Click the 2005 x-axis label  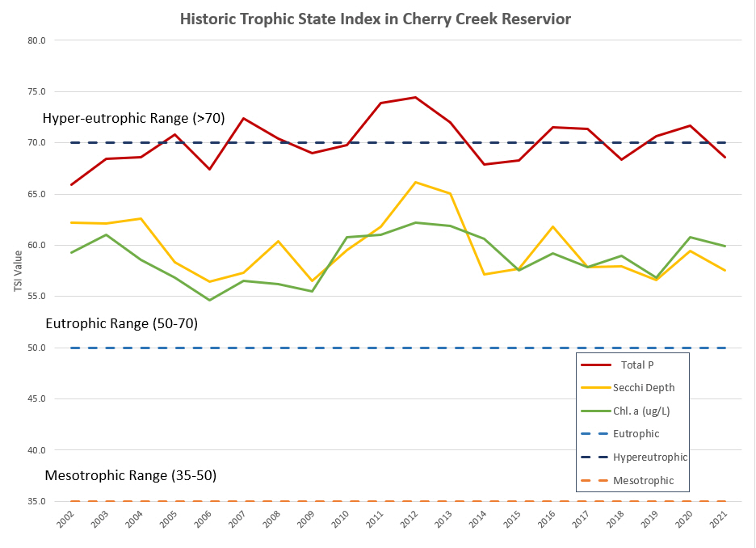click(x=169, y=519)
